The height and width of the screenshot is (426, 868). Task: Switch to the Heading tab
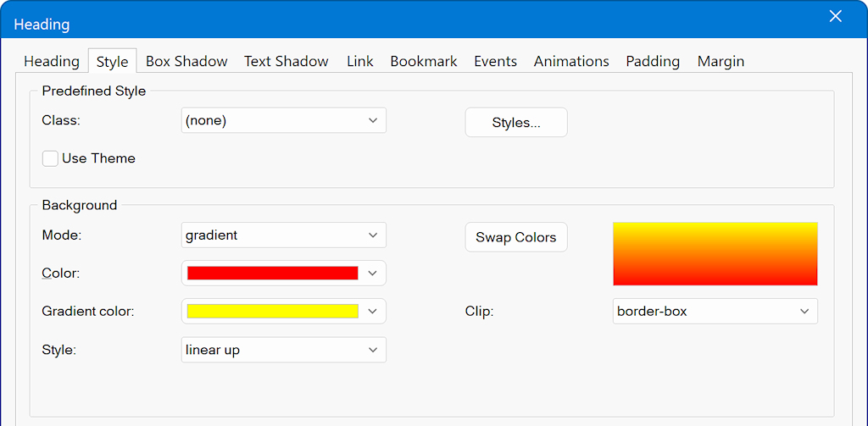[52, 62]
